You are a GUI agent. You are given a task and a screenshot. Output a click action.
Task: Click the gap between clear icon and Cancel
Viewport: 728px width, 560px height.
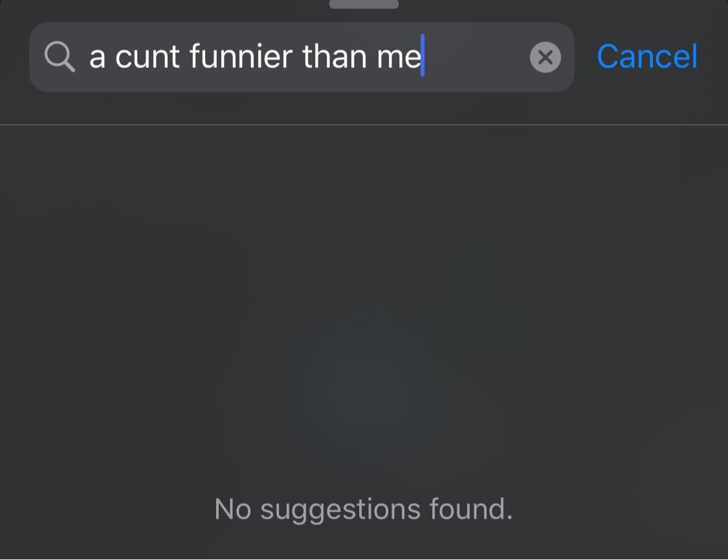tap(585, 57)
